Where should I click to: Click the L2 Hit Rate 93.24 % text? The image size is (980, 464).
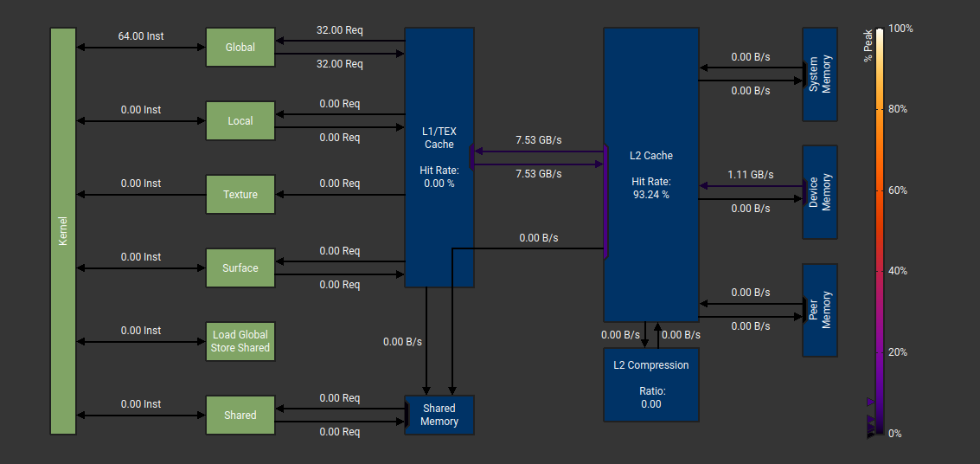pyautogui.click(x=650, y=188)
